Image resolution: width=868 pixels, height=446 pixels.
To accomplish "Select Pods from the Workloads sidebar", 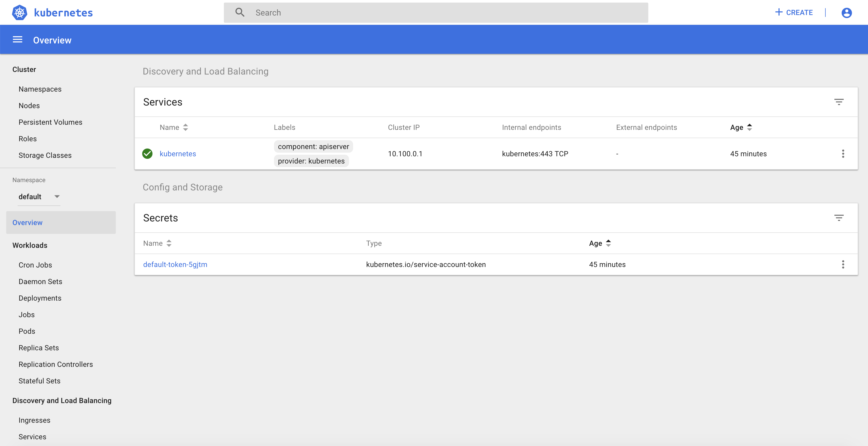I will 27,331.
